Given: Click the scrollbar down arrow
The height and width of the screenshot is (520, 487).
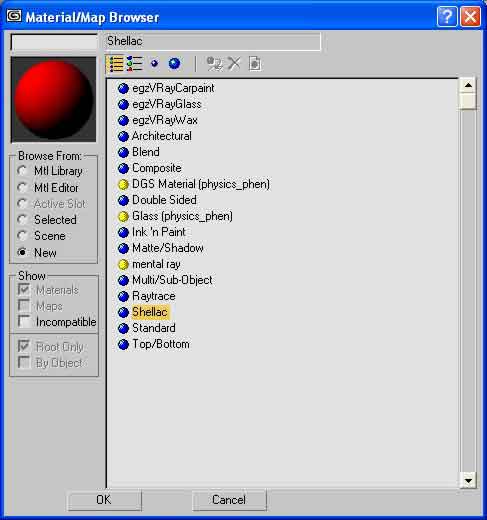Looking at the screenshot, I should (468, 480).
